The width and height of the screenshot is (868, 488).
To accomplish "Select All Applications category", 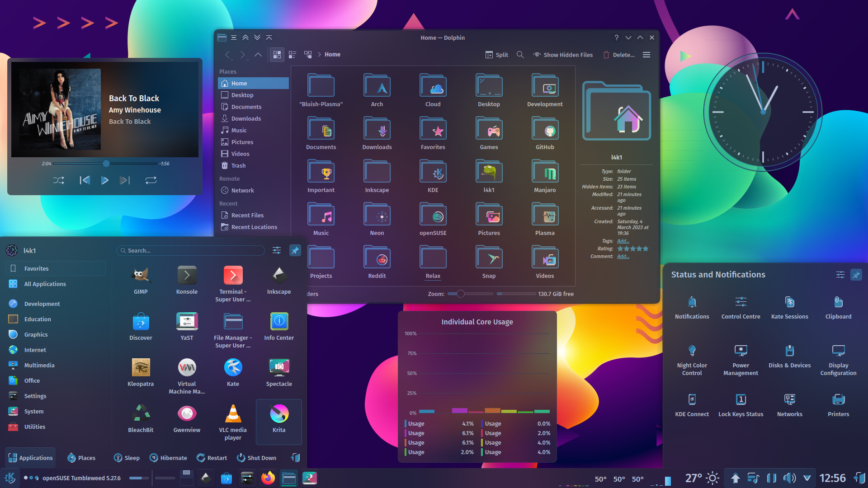I will tap(56, 284).
